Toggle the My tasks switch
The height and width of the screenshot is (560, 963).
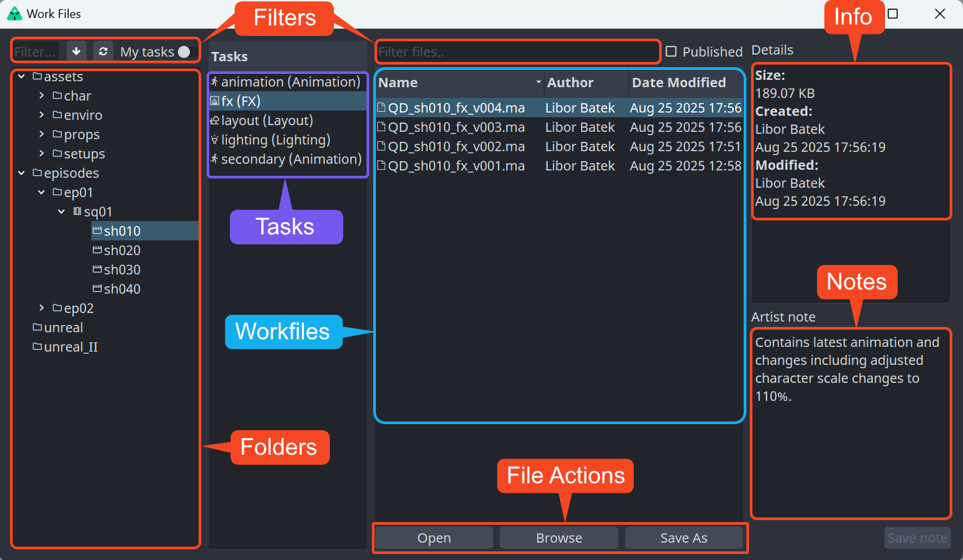tap(184, 52)
